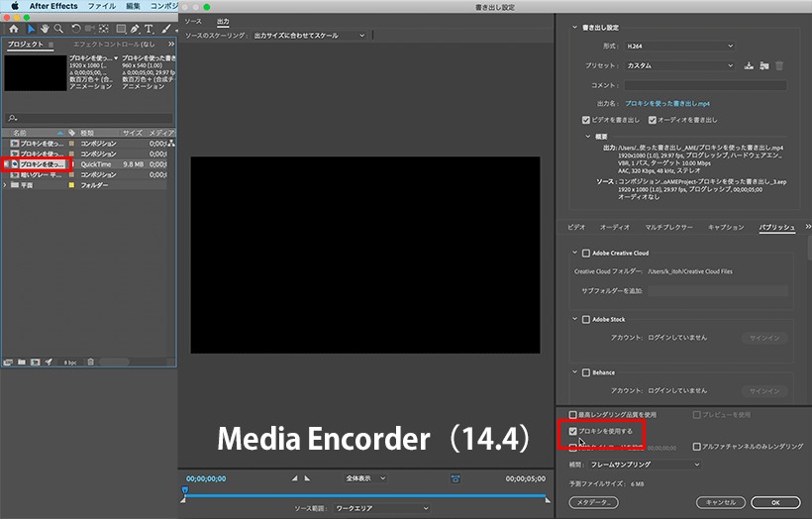Screen dimensions: 812x519
Task: Enable Adobe Stock publish checkbox
Action: tap(586, 319)
